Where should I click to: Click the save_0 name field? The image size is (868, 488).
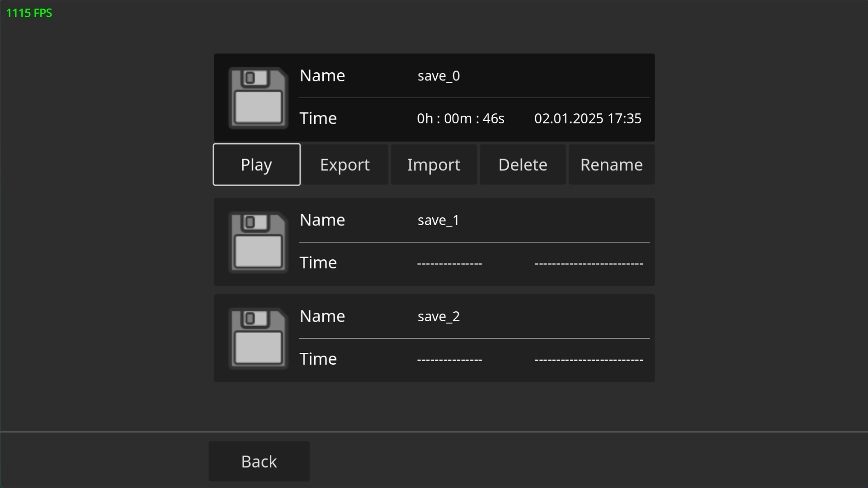(x=439, y=76)
